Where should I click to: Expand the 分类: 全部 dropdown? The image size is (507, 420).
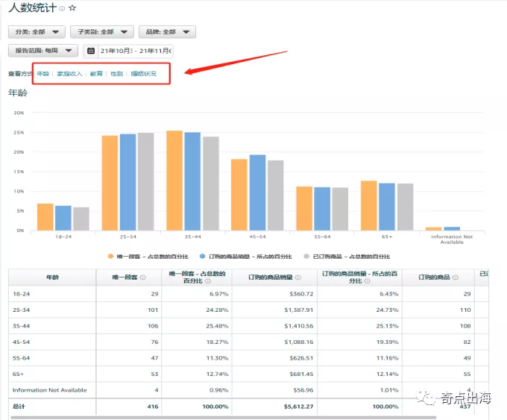pos(36,32)
